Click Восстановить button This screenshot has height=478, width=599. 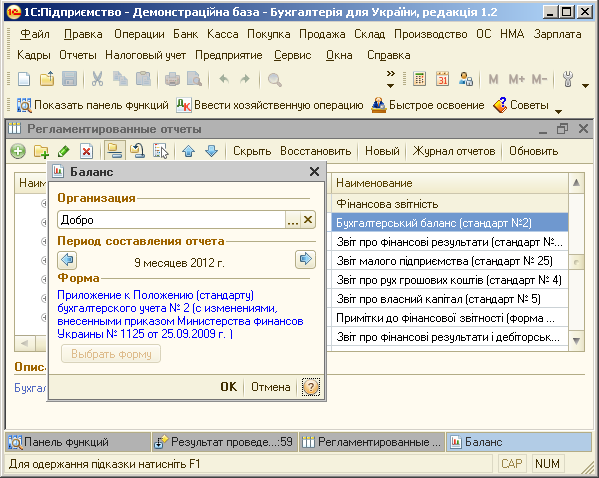[316, 151]
